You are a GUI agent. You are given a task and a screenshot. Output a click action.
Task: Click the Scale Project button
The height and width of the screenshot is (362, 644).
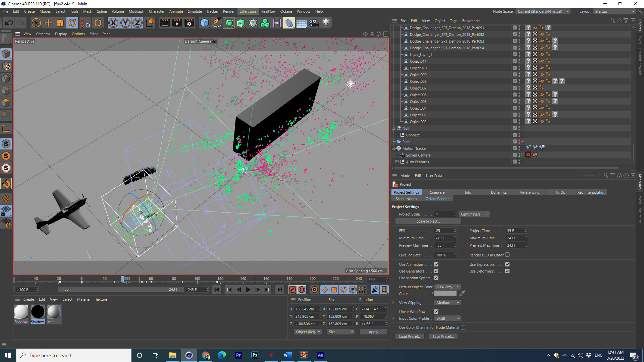[428, 221]
